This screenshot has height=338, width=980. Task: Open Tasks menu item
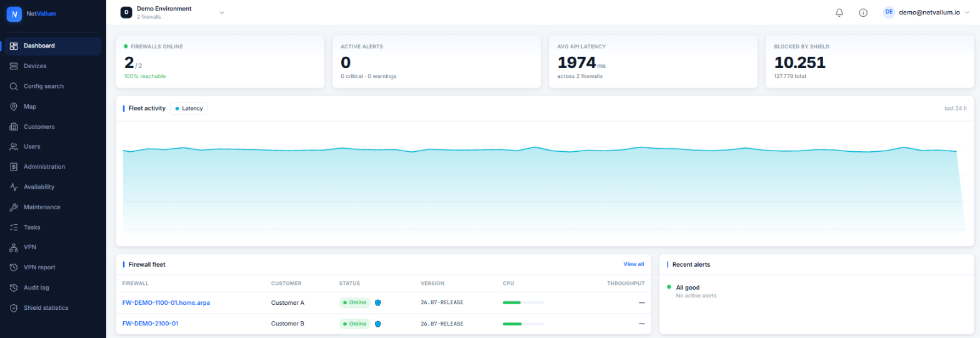coord(53,227)
